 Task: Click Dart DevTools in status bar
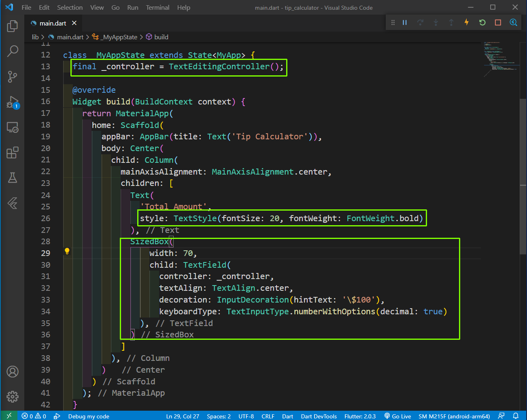click(319, 416)
